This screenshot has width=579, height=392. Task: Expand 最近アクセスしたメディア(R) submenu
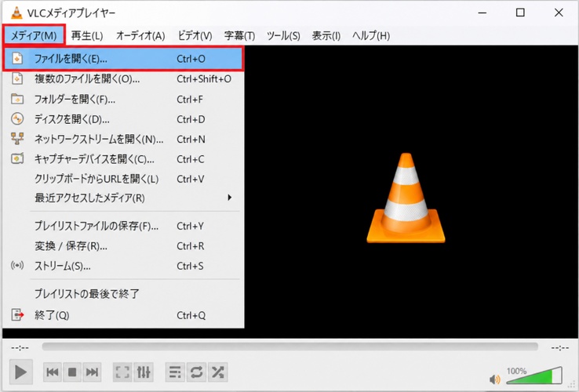(123, 198)
